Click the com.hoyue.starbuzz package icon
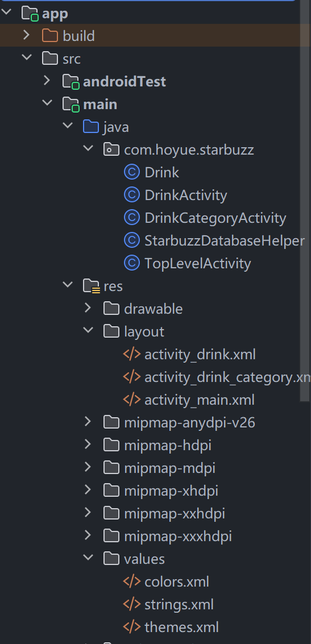Screen dimensions: 311x644 coord(111,149)
